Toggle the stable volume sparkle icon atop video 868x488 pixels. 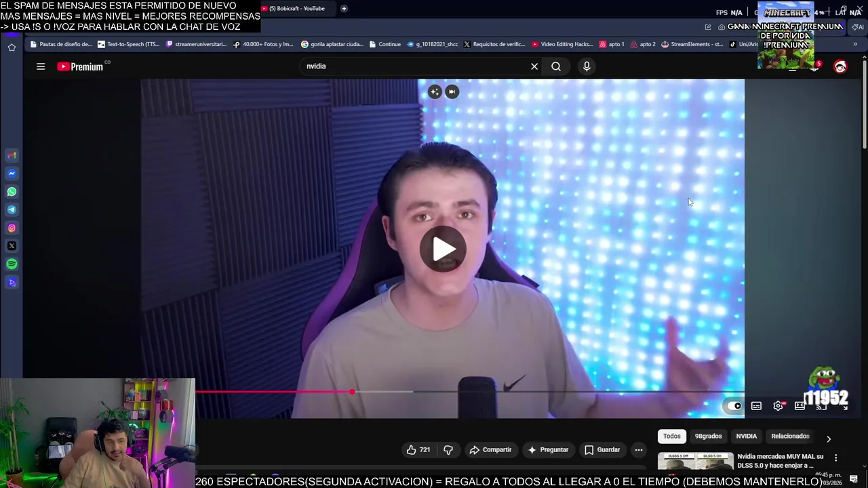click(x=435, y=91)
